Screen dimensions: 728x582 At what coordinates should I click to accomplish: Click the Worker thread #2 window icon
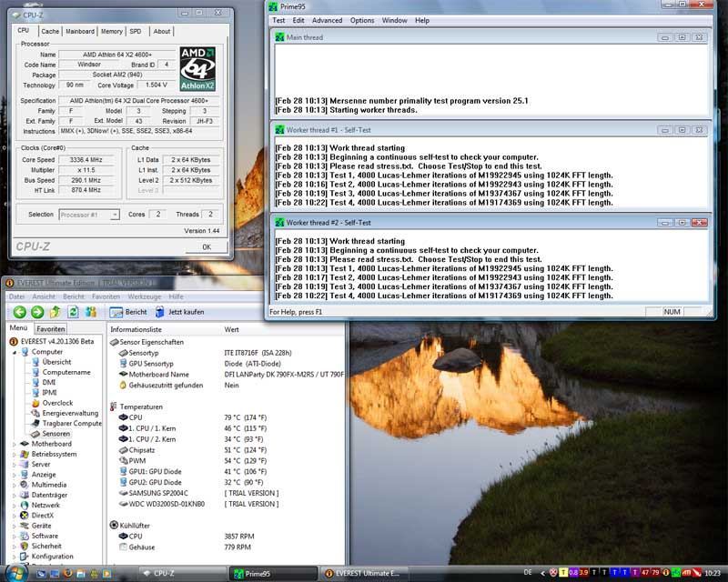tap(279, 223)
